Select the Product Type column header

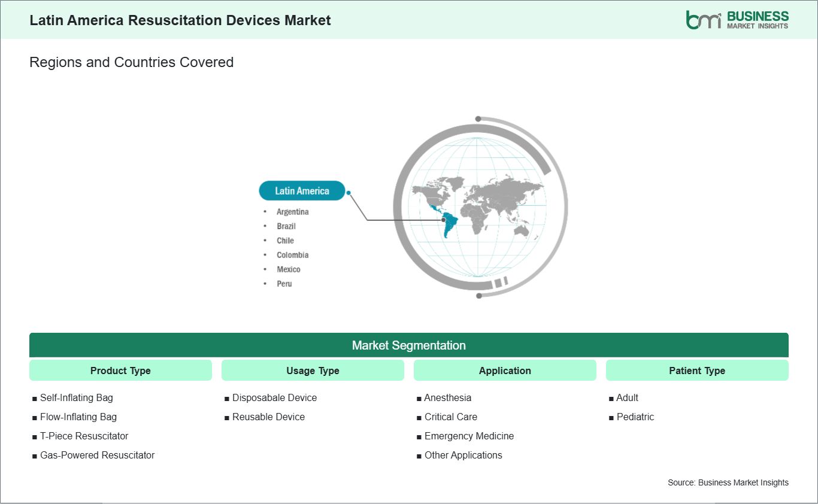pyautogui.click(x=120, y=371)
